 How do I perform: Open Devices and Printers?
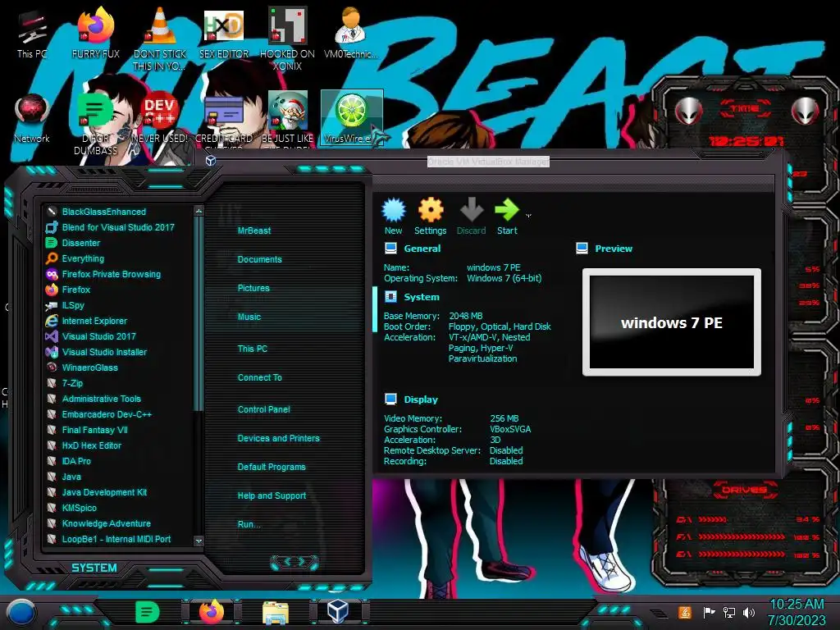[x=279, y=438]
